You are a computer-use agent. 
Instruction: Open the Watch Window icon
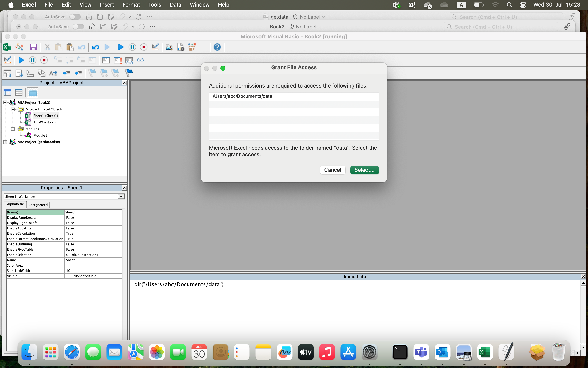(x=129, y=60)
